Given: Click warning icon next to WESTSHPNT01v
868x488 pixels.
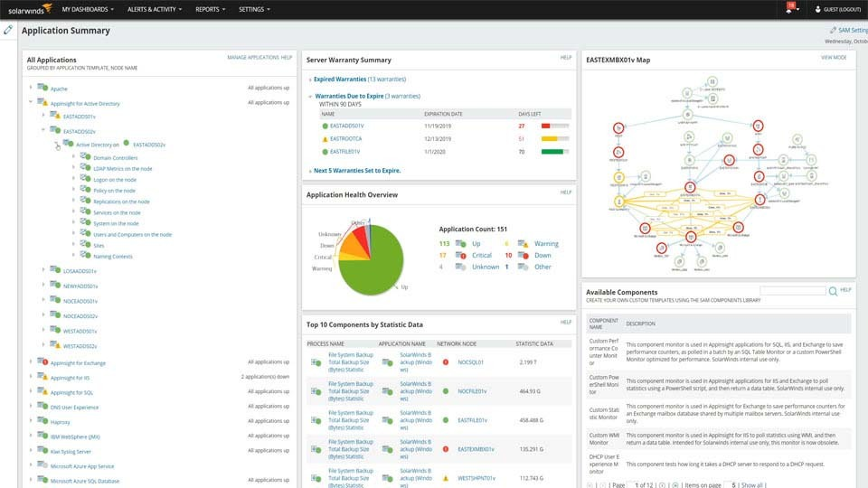Looking at the screenshot, I should (446, 478).
